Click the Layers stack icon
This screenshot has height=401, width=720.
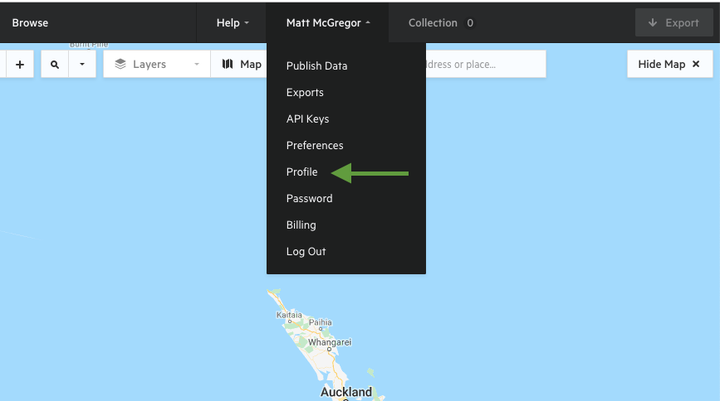(120, 64)
